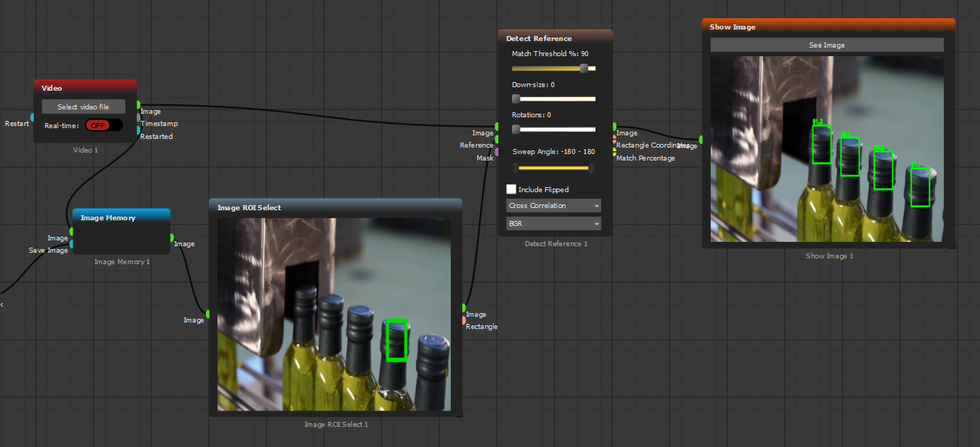This screenshot has width=980, height=447.
Task: Click the Video node's Timestamp output port
Action: (138, 117)
